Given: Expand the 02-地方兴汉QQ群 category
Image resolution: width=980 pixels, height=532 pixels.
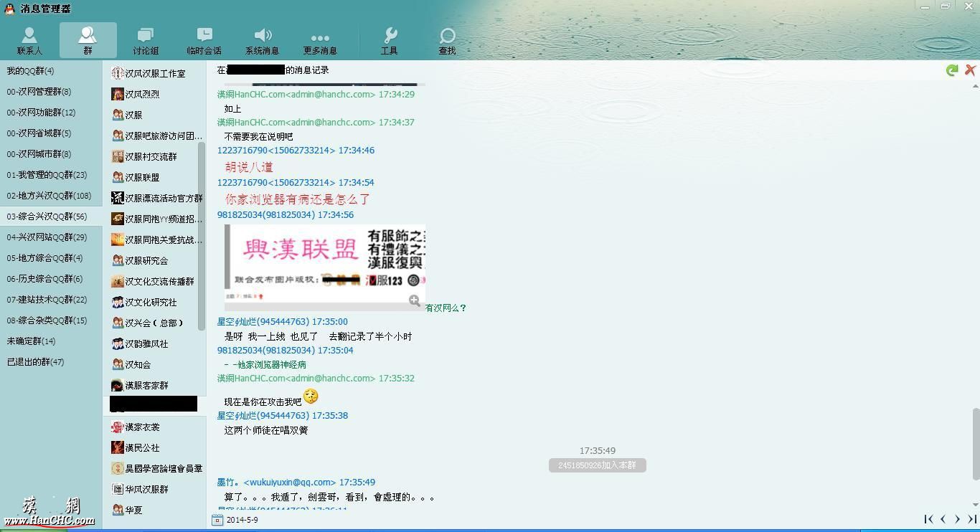Looking at the screenshot, I should click(49, 196).
